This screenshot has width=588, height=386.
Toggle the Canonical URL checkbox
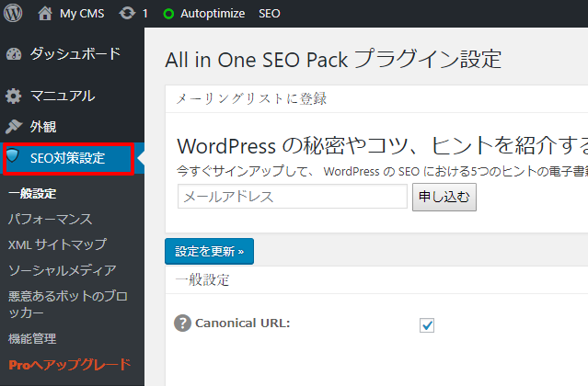click(427, 325)
